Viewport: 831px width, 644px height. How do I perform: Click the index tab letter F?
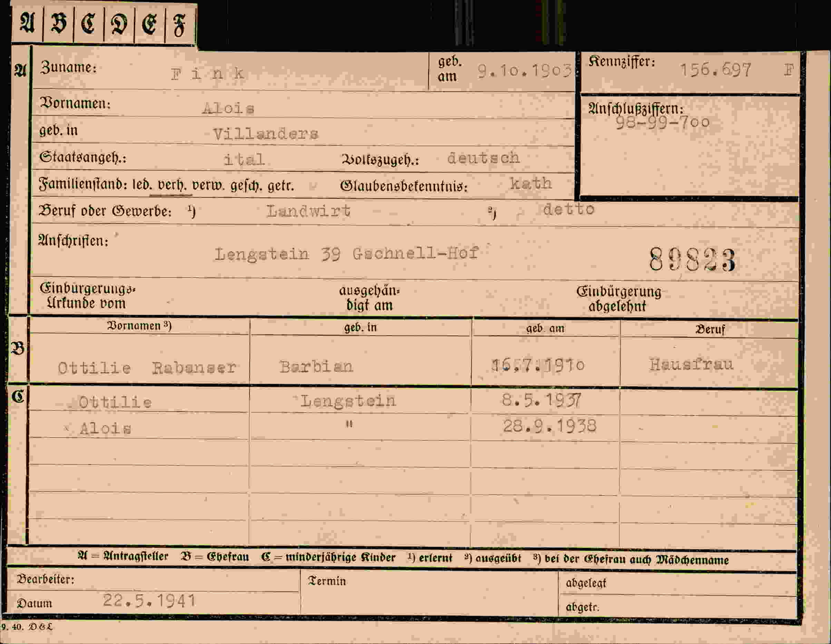tap(179, 25)
